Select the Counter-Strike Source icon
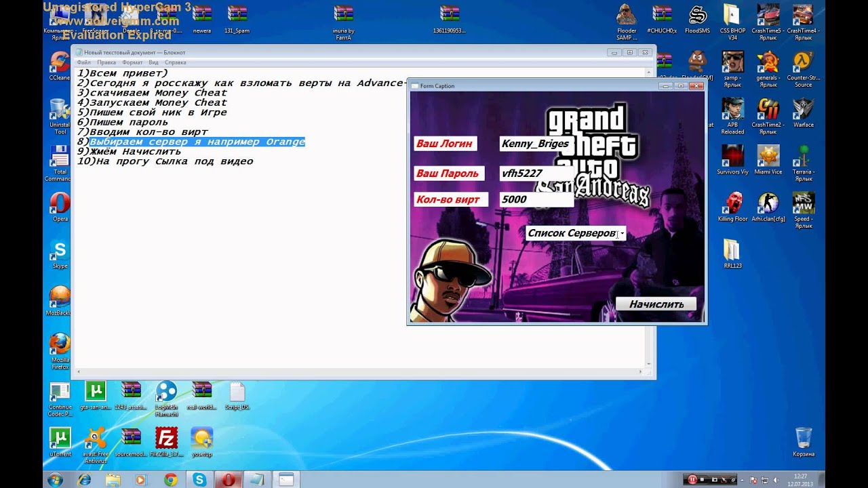This screenshot has height=488, width=868. coord(804,70)
